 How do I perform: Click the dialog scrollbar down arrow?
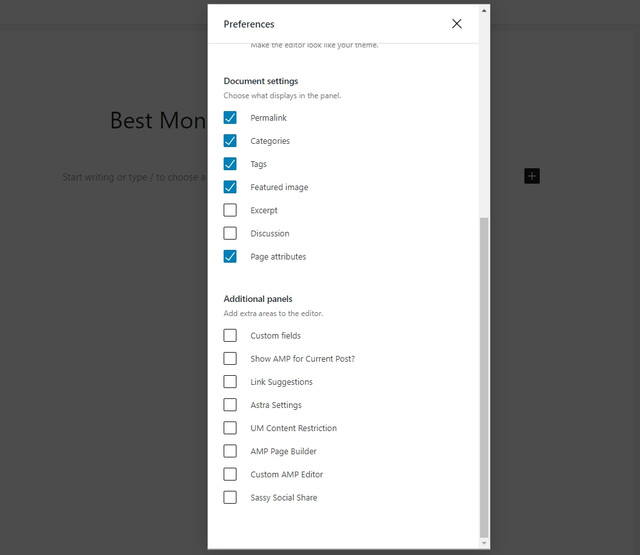click(x=484, y=543)
